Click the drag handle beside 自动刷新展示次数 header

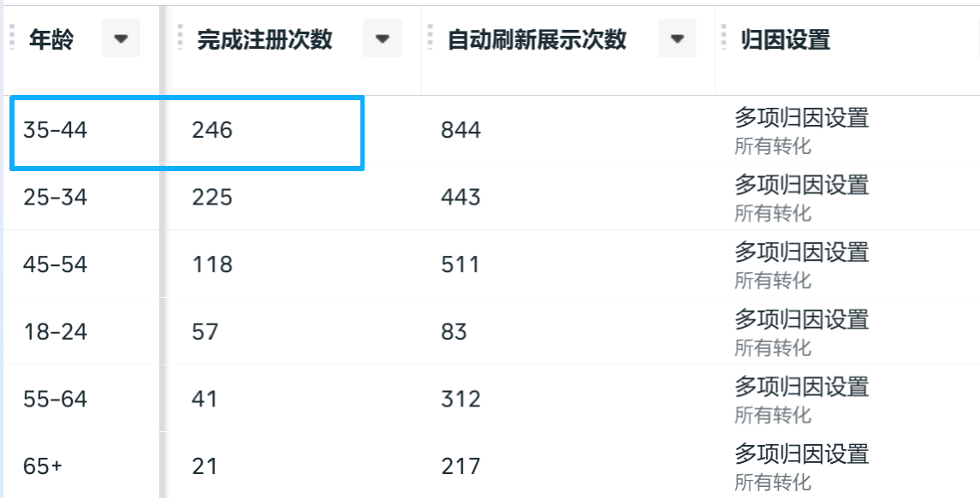coord(430,38)
